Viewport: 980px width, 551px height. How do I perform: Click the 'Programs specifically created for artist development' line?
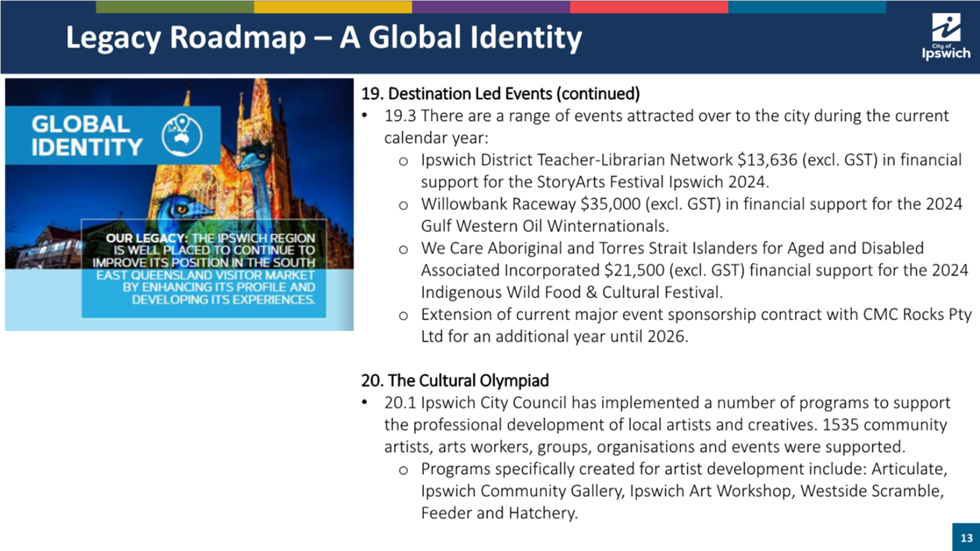pos(684,469)
